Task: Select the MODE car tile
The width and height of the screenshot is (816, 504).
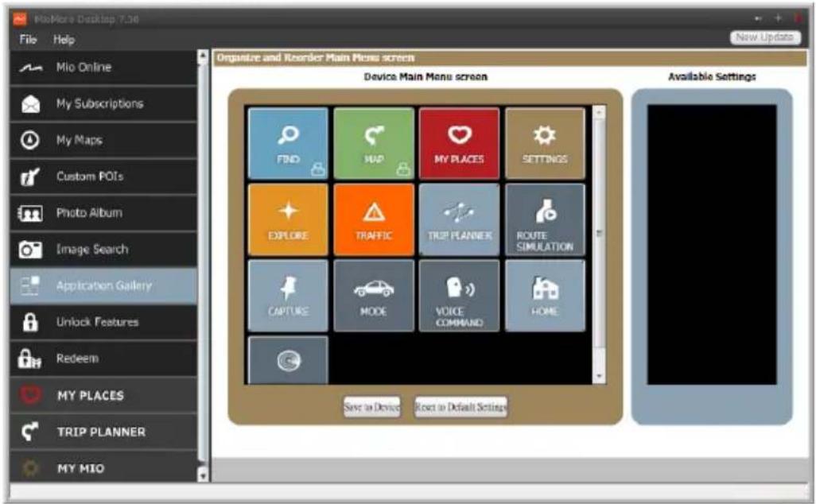Action: [374, 296]
